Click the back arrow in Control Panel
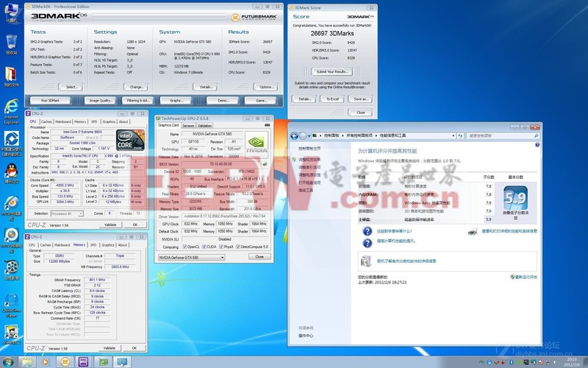This screenshot has height=368, width=588. click(x=295, y=135)
